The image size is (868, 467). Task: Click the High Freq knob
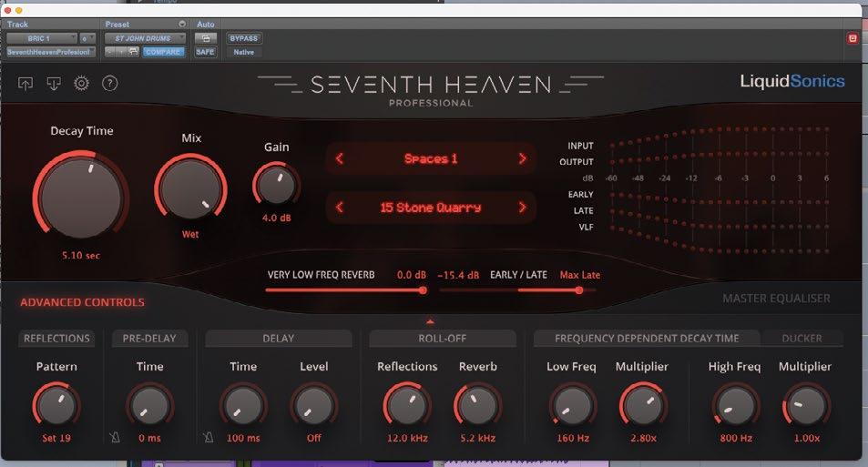click(736, 407)
